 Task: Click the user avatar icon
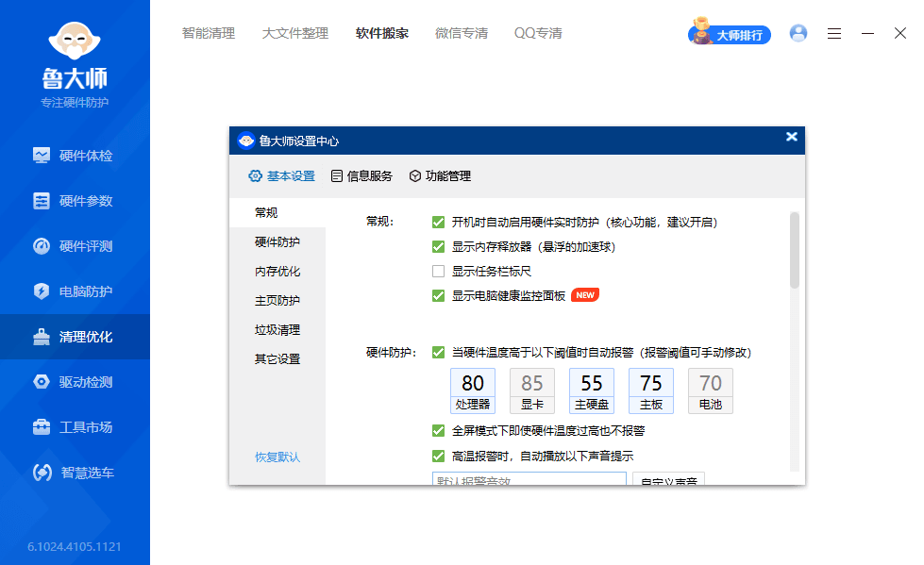click(798, 32)
